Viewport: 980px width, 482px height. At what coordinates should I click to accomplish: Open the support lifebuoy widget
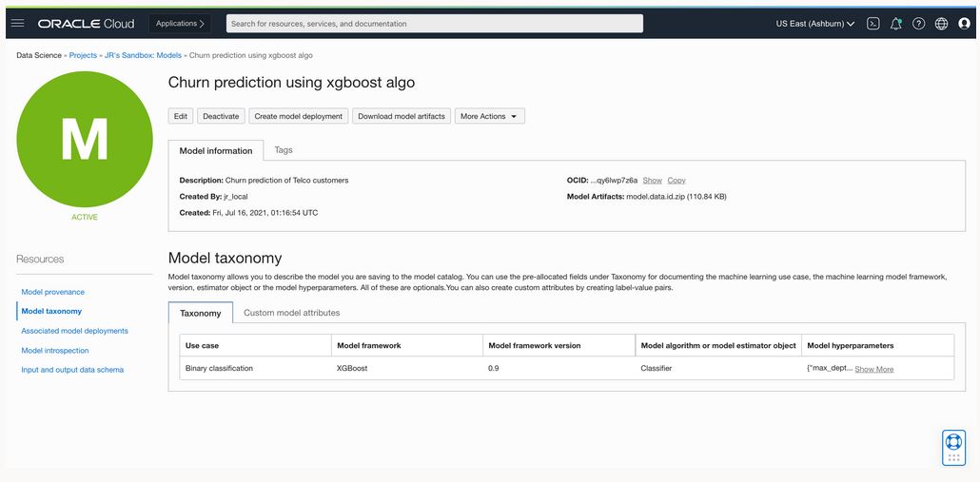coord(953,447)
